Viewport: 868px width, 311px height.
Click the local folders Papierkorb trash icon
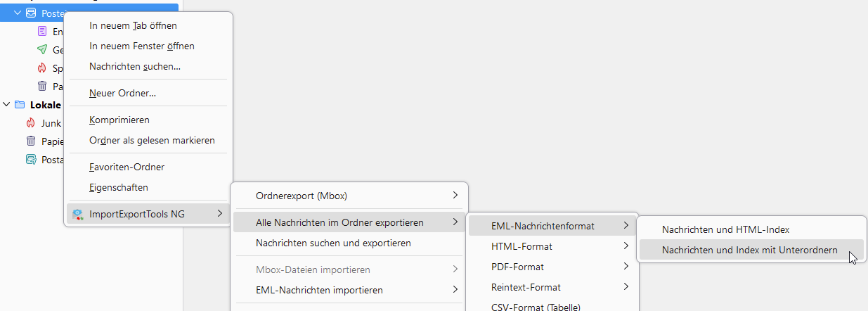(31, 141)
